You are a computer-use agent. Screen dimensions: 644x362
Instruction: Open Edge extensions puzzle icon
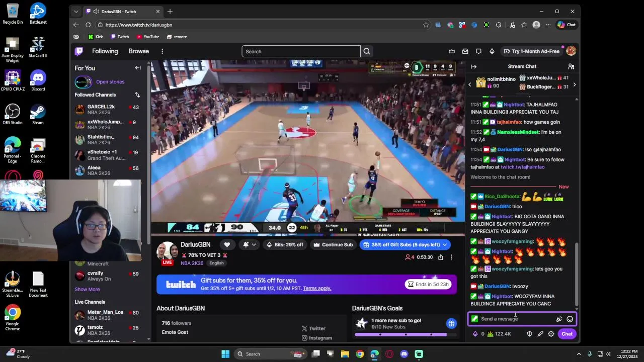pos(498,25)
